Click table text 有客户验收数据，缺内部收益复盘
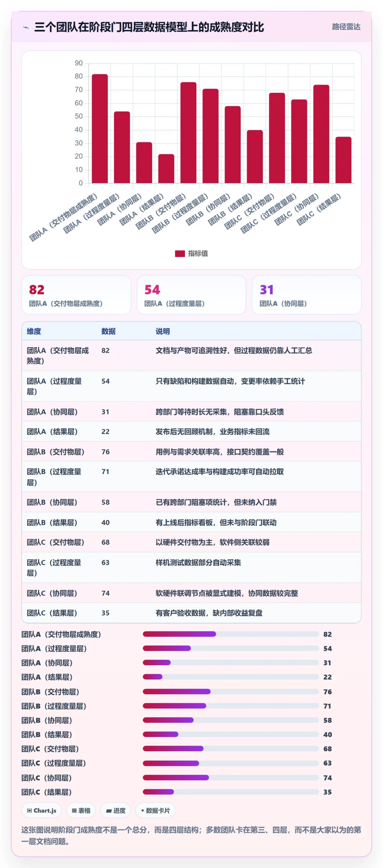The width and height of the screenshot is (383, 868). 209,613
